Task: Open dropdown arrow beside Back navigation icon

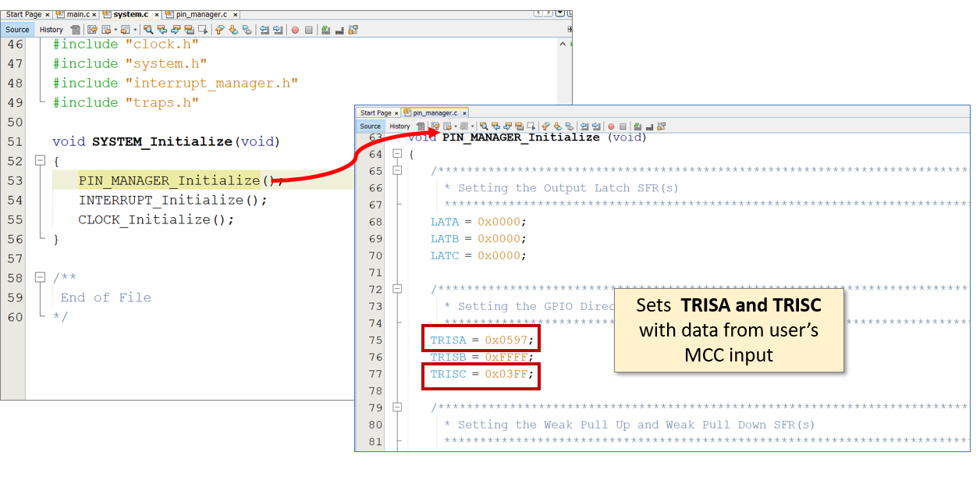Action: (x=115, y=30)
